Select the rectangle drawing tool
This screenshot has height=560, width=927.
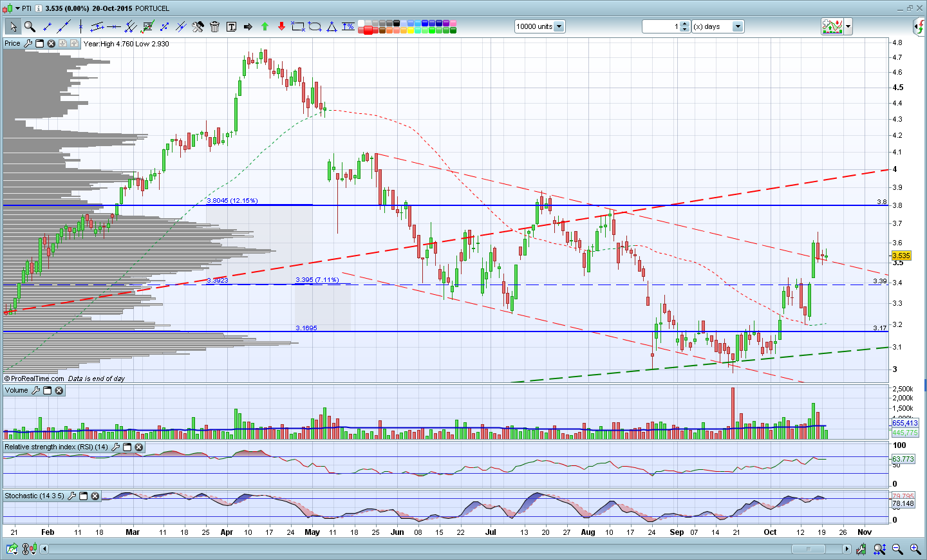tap(298, 26)
